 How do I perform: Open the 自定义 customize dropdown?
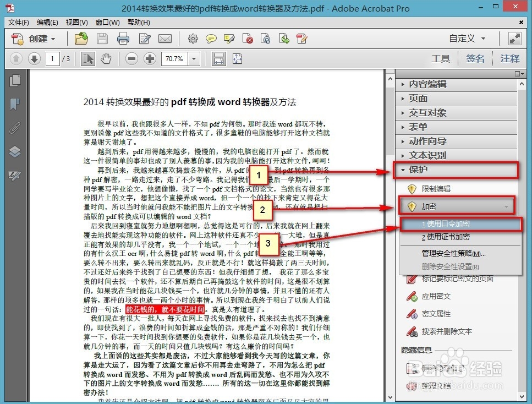[x=467, y=39]
